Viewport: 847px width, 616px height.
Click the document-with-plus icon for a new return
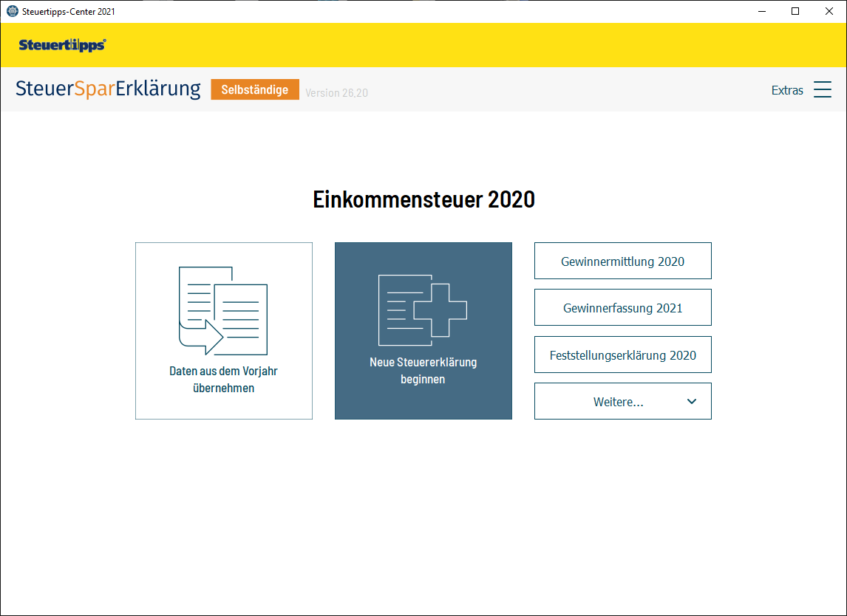coord(423,310)
